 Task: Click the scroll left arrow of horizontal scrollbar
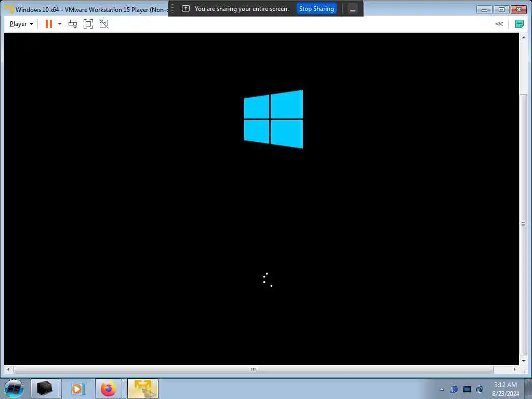coord(8,369)
